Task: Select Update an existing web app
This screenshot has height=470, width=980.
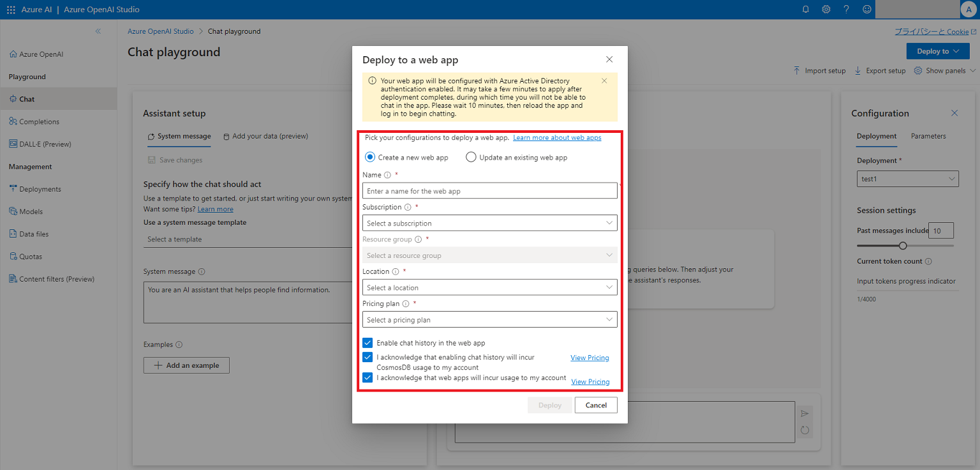Action: coord(471,157)
